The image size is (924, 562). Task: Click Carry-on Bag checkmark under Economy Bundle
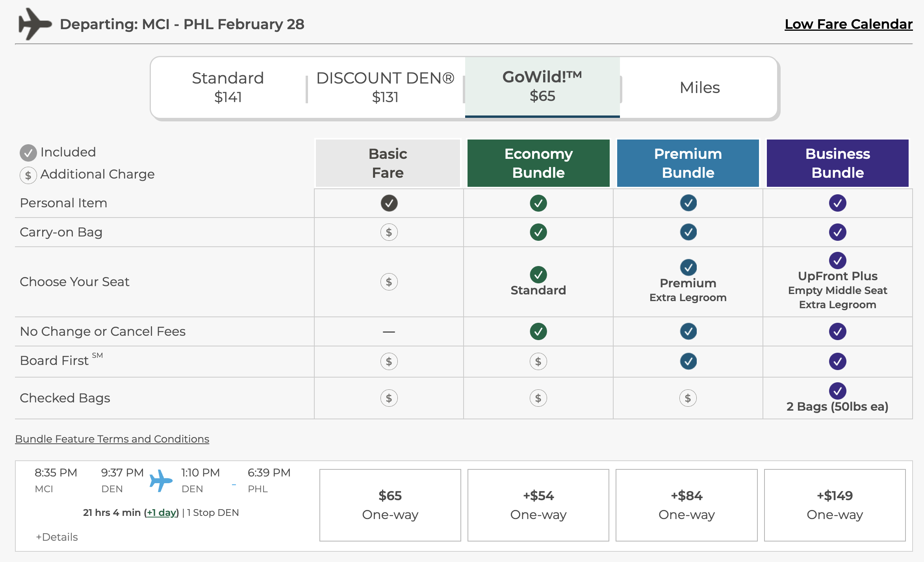(x=538, y=232)
